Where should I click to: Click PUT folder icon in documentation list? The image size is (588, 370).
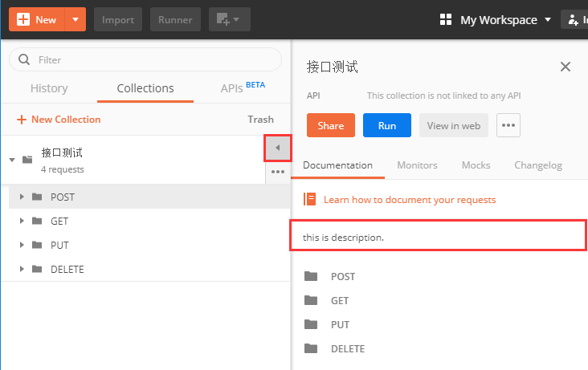(x=311, y=324)
